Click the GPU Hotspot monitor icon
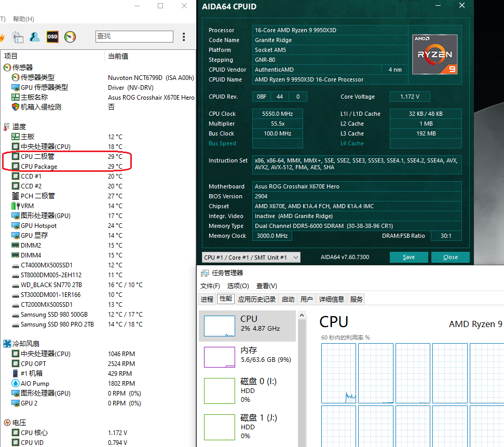Image resolution: width=504 pixels, height=447 pixels. tap(15, 226)
